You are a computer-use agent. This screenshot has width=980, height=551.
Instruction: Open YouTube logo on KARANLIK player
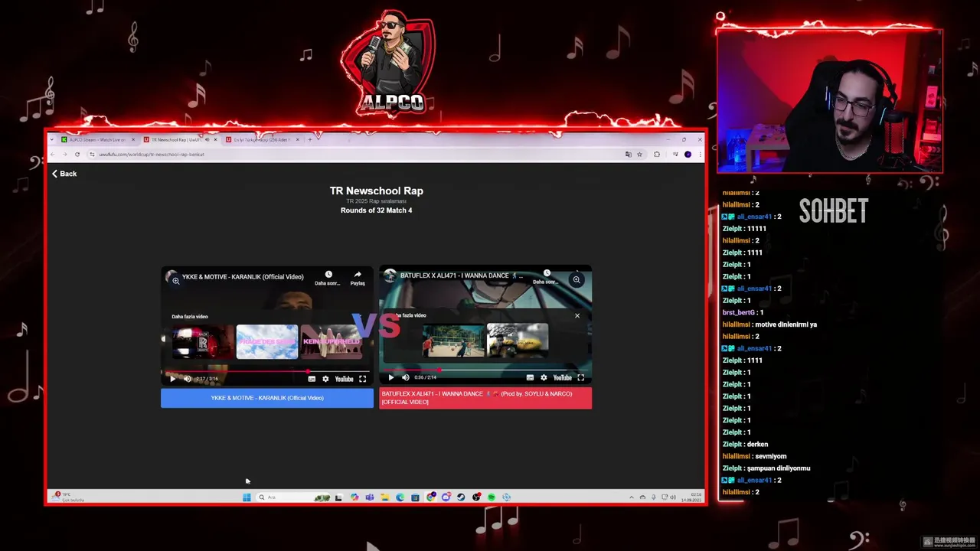click(344, 379)
